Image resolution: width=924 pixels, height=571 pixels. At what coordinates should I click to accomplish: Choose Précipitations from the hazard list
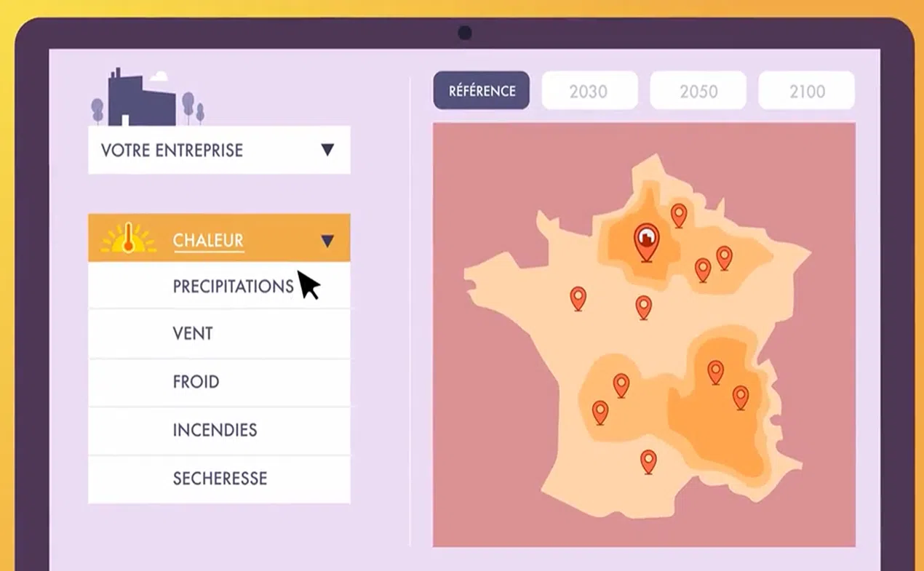233,287
